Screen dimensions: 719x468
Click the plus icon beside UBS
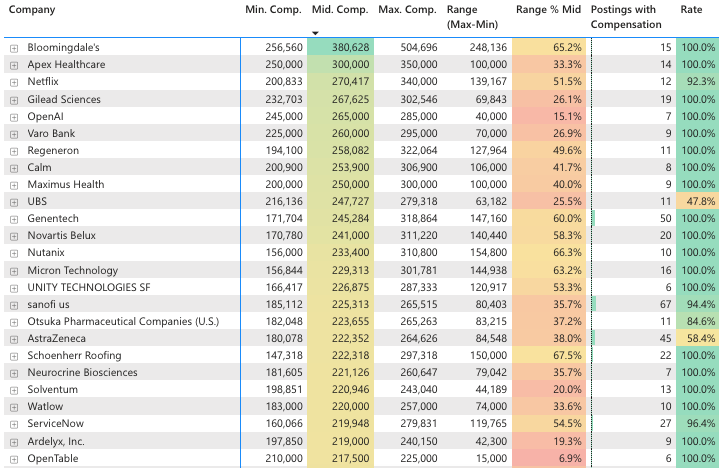tap(14, 202)
